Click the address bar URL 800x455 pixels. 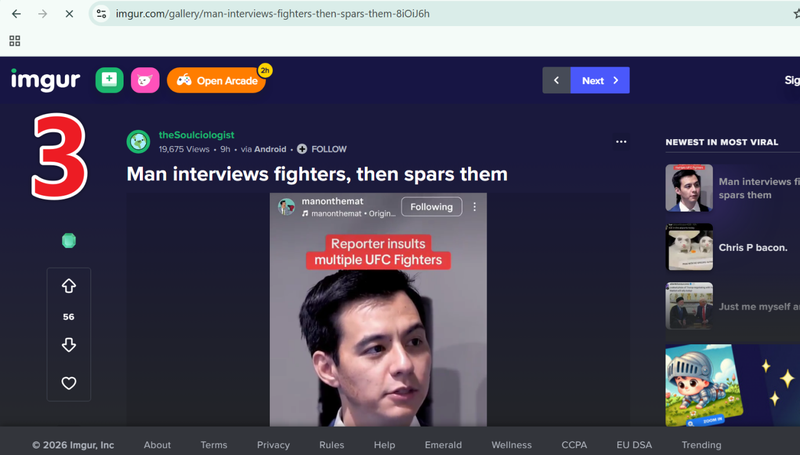pos(272,14)
